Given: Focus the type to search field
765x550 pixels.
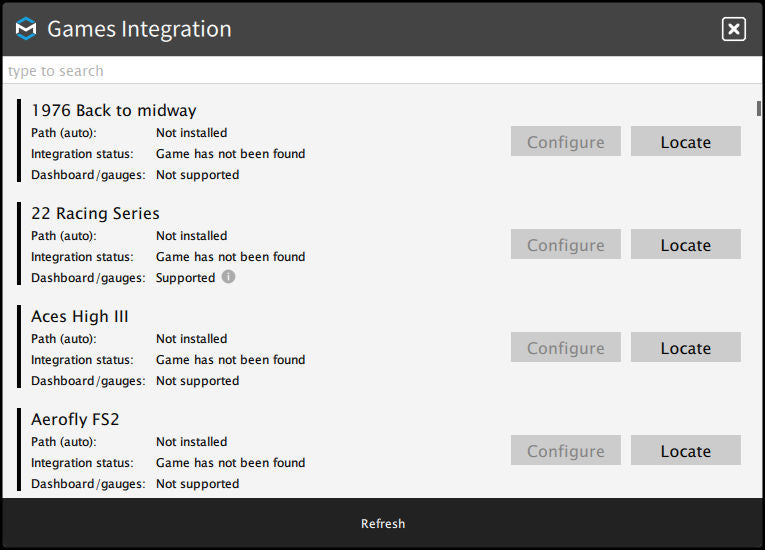Looking at the screenshot, I should [382, 71].
